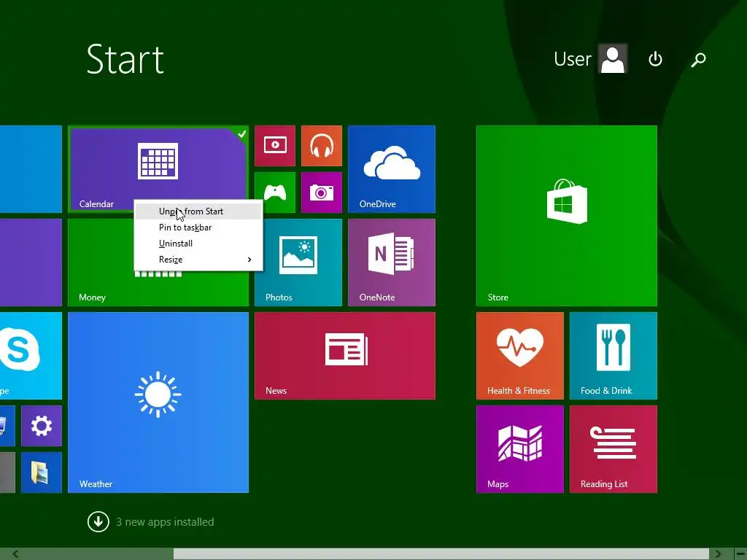
Task: Click the '3 new apps installed' text
Action: point(165,522)
